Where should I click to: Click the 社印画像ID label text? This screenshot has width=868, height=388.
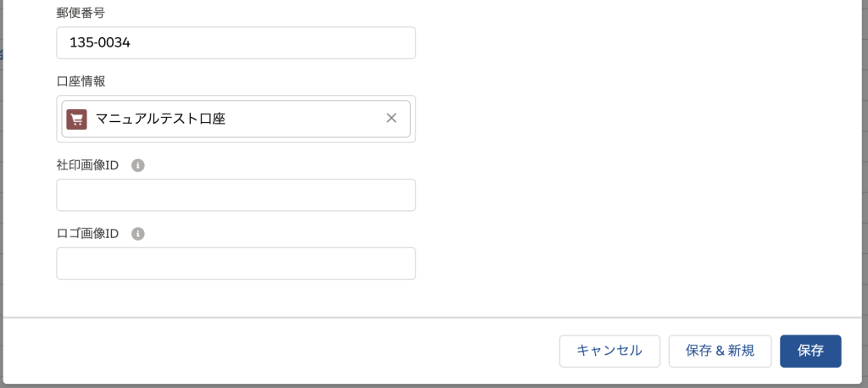coord(87,165)
